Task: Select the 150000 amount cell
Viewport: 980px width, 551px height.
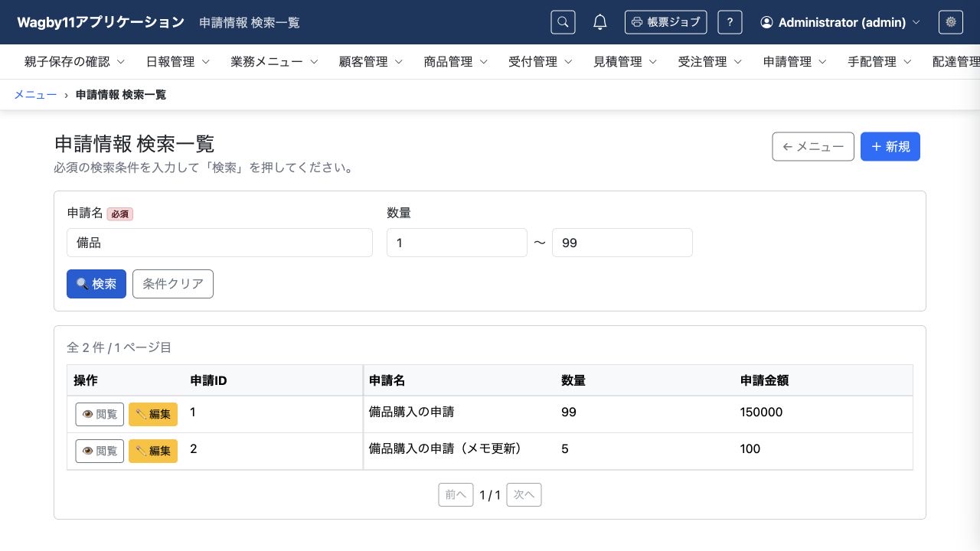Action: coord(824,414)
